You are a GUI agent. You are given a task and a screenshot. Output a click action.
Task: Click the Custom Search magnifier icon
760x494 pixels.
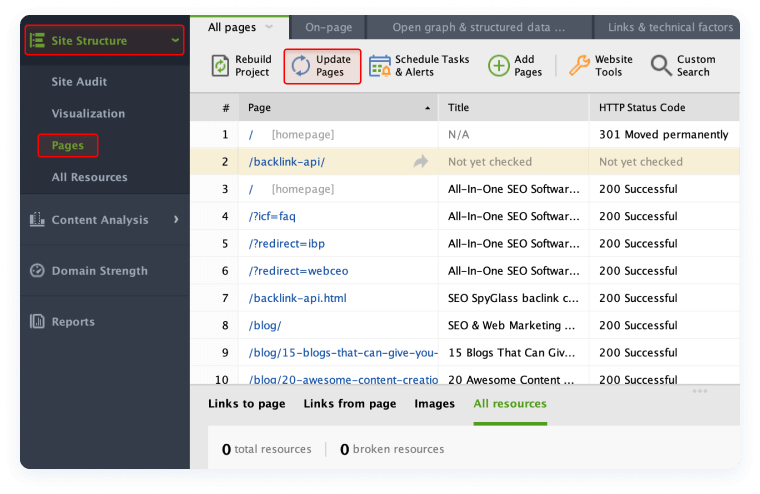661,66
